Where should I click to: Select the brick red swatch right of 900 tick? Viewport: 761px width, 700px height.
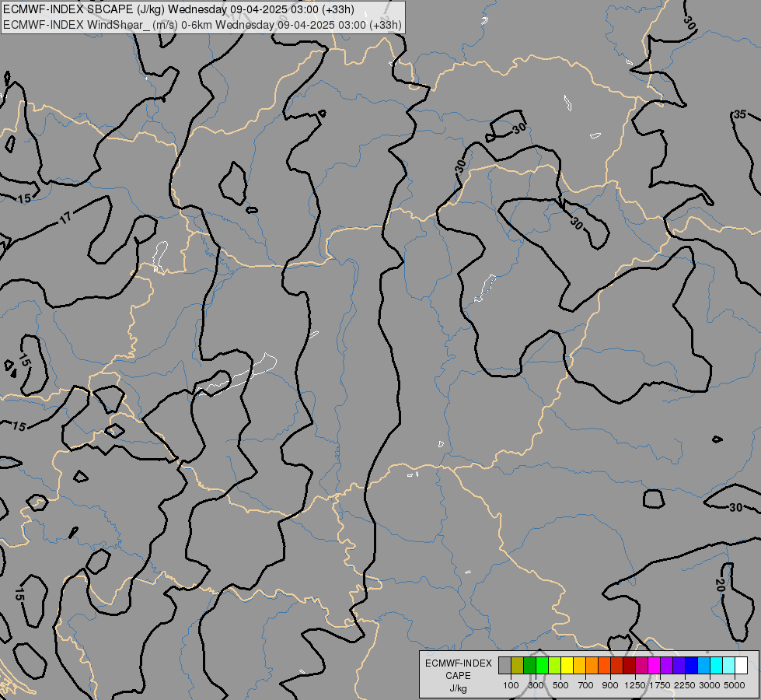pos(617,665)
